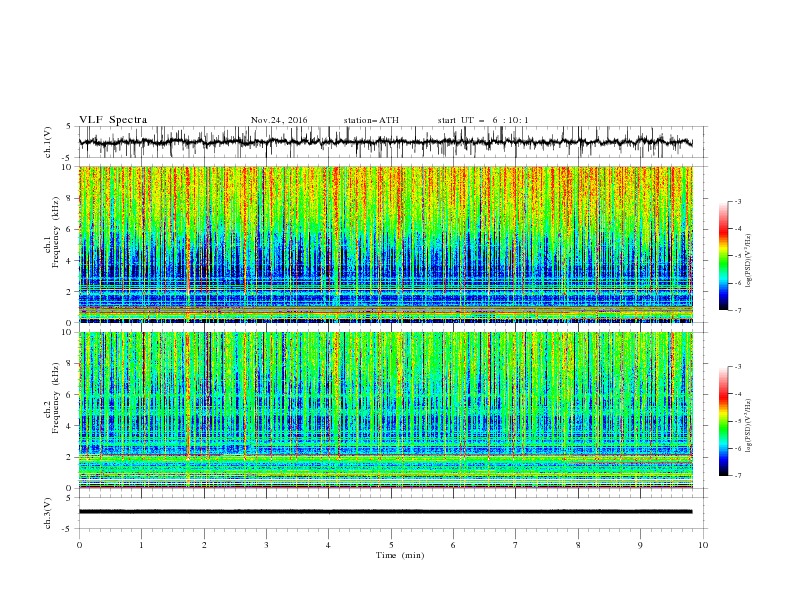Select the ch.2 spectrogram color bar
792x612 pixels.
(724, 421)
